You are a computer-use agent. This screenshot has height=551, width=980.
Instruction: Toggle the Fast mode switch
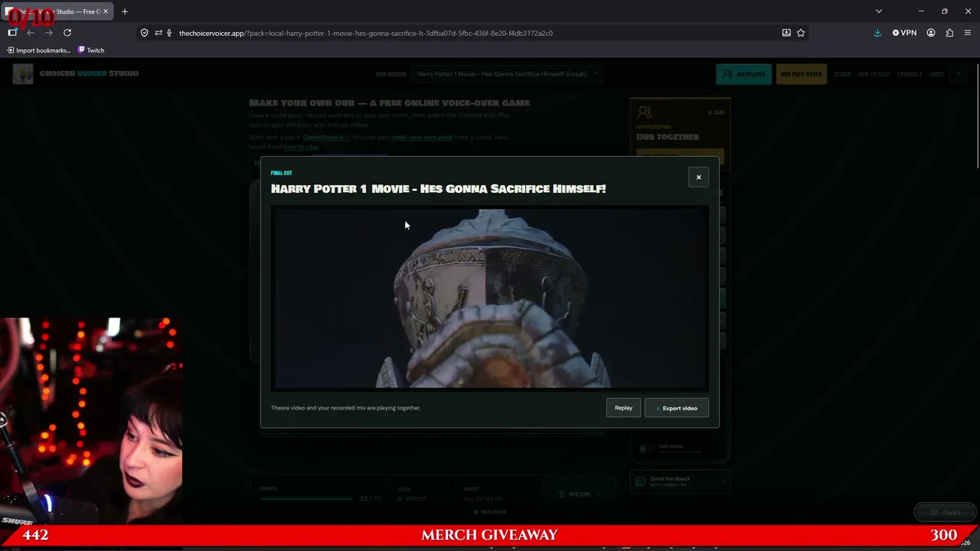[645, 448]
